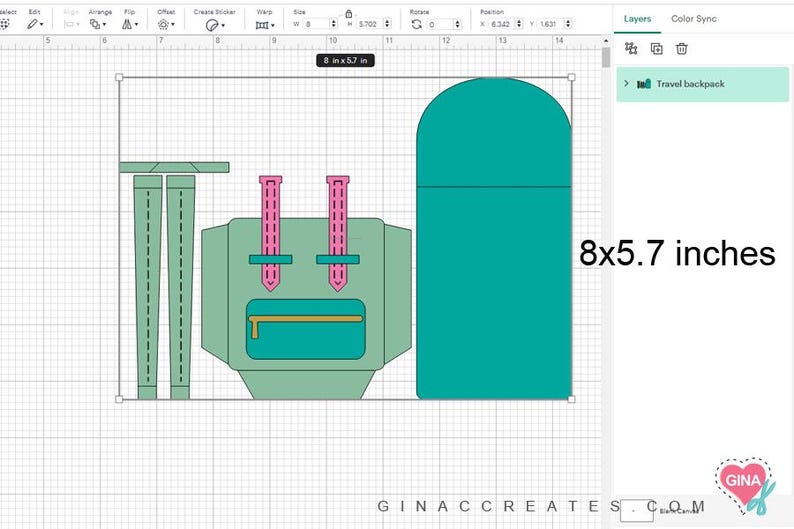Click the Group icon in Layers panel
The height and width of the screenshot is (529, 794).
click(x=631, y=48)
